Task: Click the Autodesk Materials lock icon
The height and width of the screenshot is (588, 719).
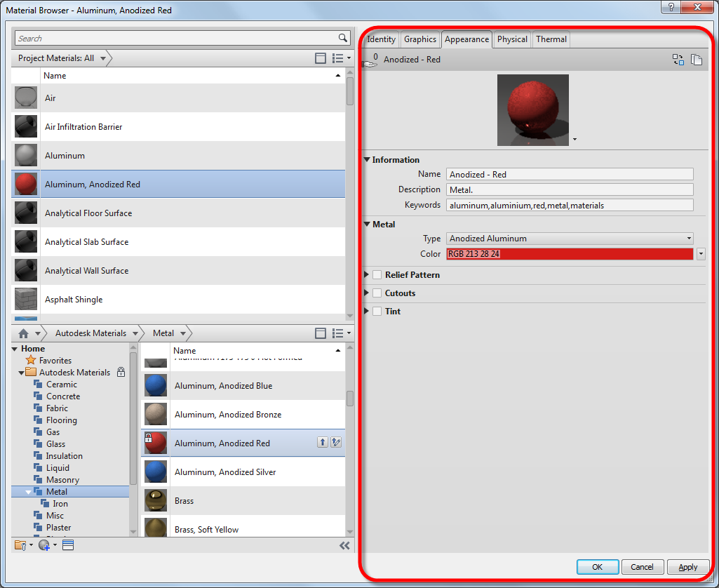Action: 121,372
